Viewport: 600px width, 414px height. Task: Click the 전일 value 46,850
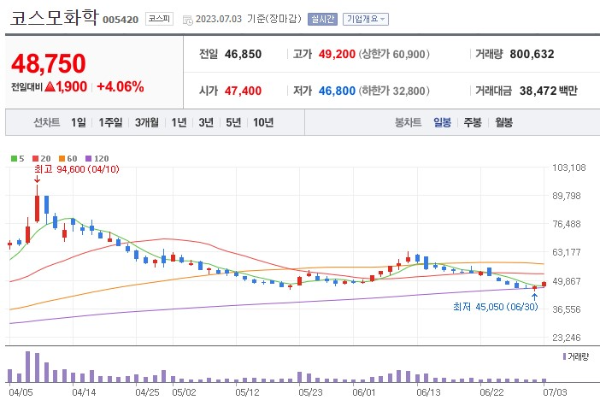[x=243, y=54]
